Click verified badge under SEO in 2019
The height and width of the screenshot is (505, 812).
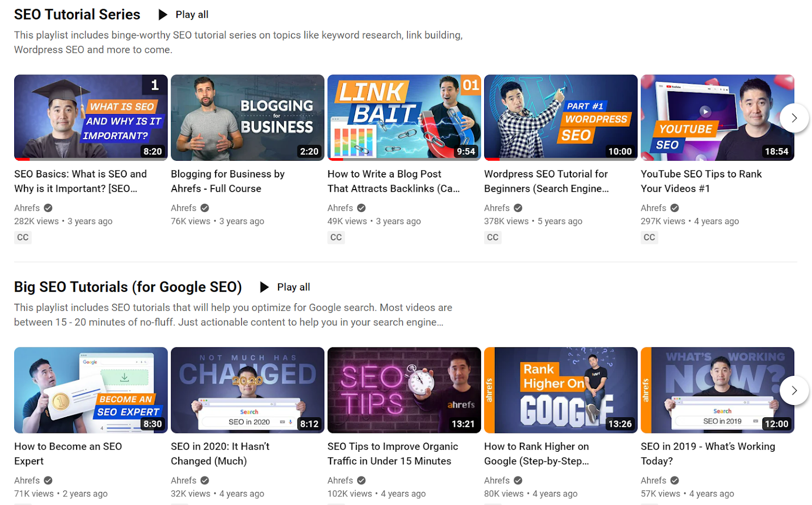click(x=674, y=480)
